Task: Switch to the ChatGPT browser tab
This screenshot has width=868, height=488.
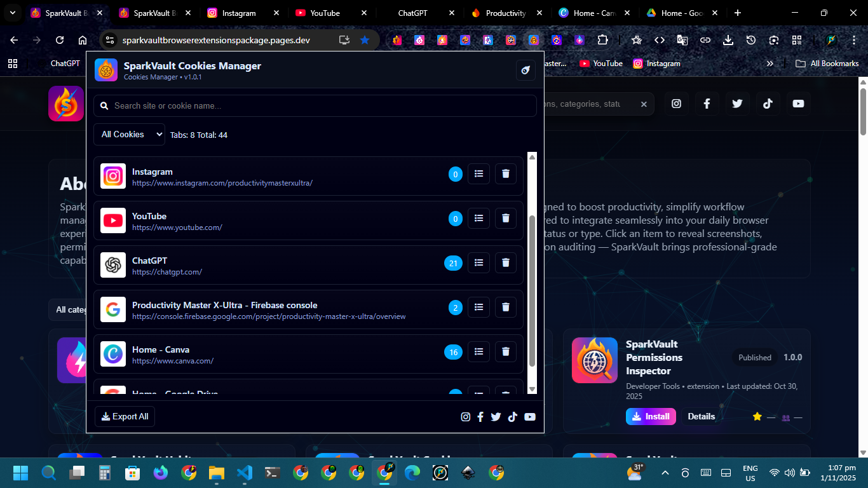Action: [x=412, y=13]
